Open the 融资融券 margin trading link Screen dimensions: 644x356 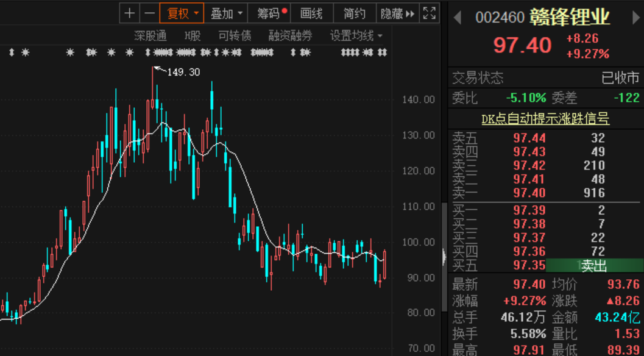(291, 36)
